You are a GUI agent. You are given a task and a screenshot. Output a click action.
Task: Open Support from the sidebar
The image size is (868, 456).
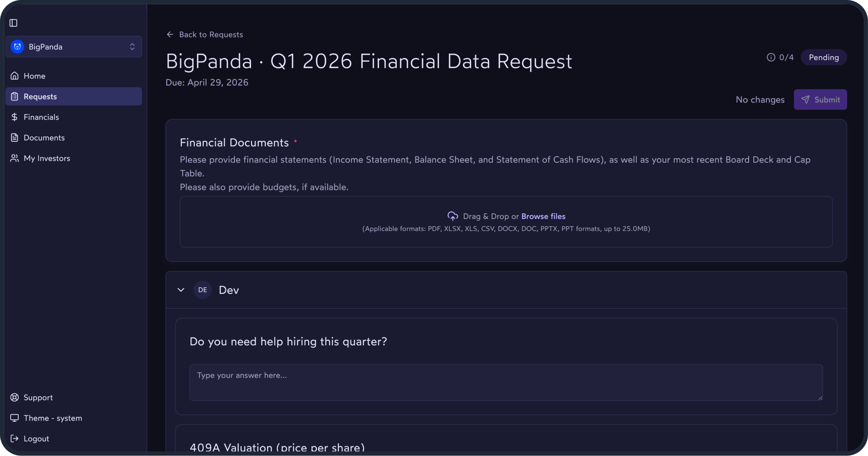tap(73, 397)
